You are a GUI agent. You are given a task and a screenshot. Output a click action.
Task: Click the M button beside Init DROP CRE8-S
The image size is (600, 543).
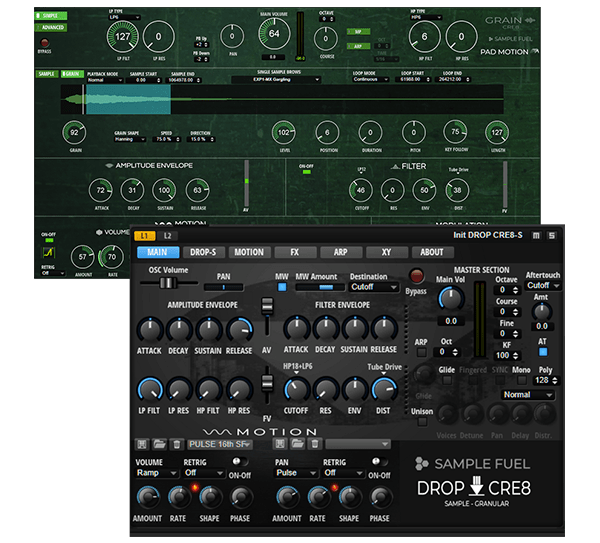tap(536, 236)
